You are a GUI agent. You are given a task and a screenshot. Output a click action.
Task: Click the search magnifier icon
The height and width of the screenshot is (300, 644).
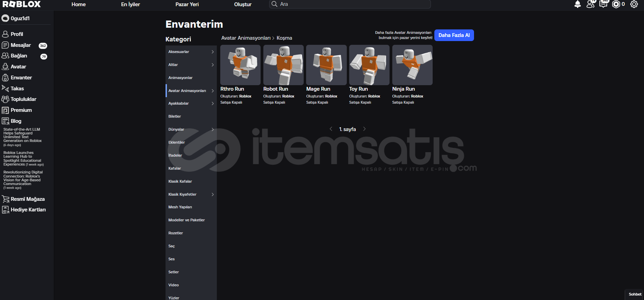[274, 4]
